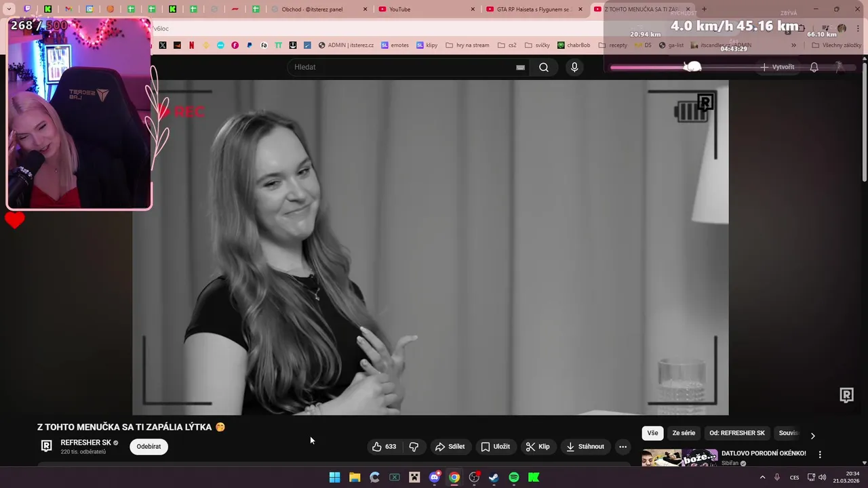
Task: Open Discord from the taskbar
Action: pos(435,477)
